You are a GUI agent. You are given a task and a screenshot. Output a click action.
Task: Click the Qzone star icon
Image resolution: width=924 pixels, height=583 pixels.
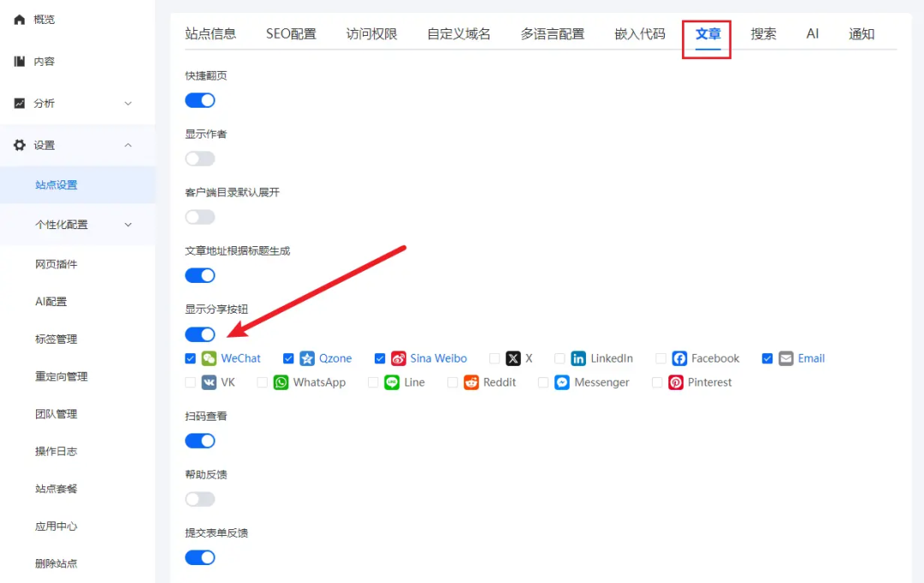click(307, 358)
